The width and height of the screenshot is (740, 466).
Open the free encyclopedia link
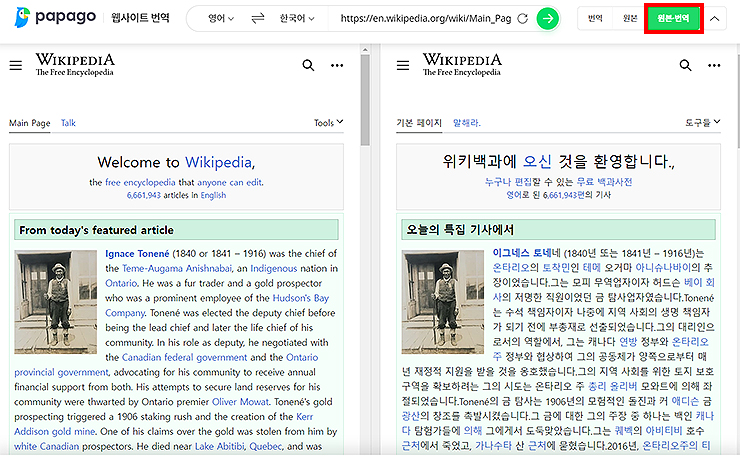pos(140,182)
